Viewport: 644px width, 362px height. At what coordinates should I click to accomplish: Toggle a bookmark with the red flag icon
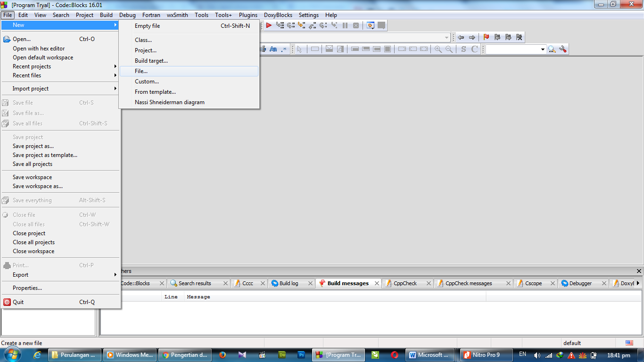[x=487, y=38]
